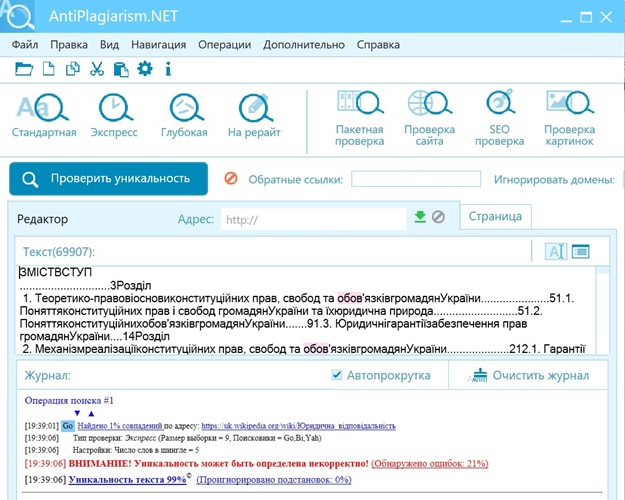The height and width of the screenshot is (500, 625).
Task: Click the Обнаружено ошибок: 21% link
Action: pyautogui.click(x=430, y=464)
